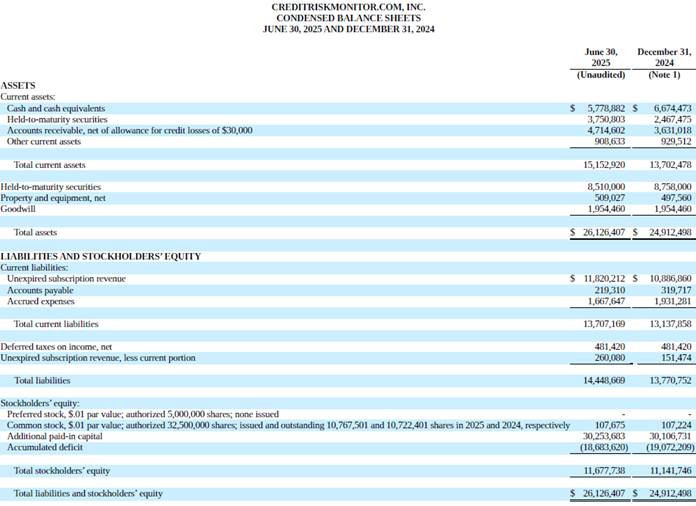Click the 15,152,920 total current assets value
This screenshot has width=696, height=506.
coord(604,164)
